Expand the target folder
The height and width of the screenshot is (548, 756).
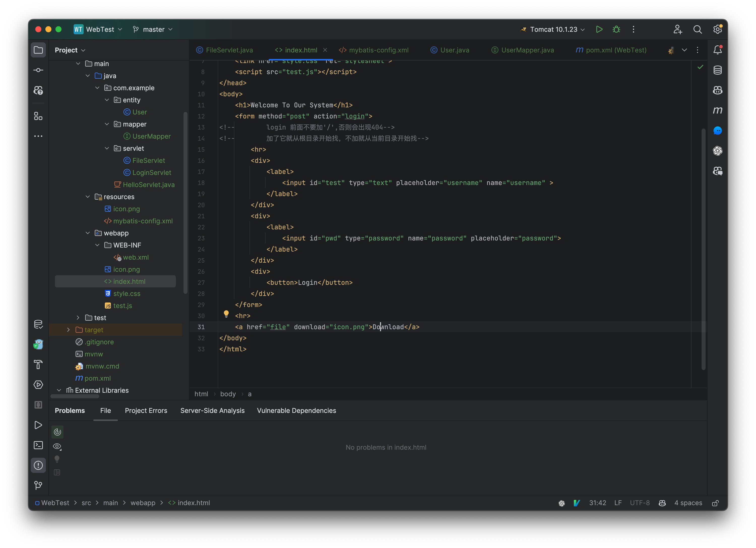coord(68,330)
